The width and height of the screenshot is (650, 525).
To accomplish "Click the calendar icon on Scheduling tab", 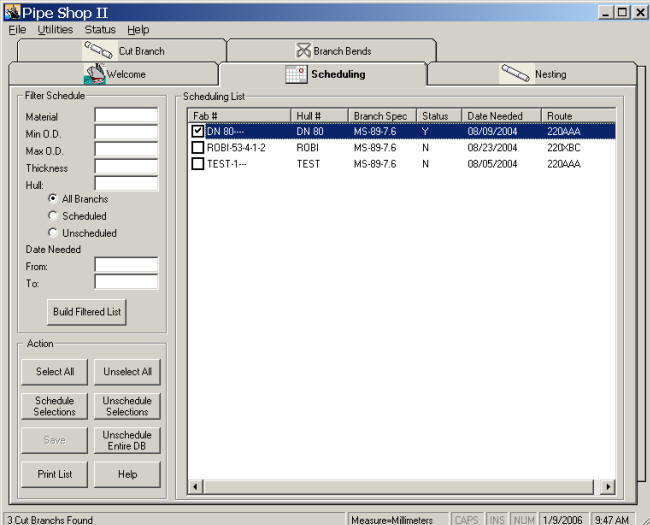I will tap(296, 74).
